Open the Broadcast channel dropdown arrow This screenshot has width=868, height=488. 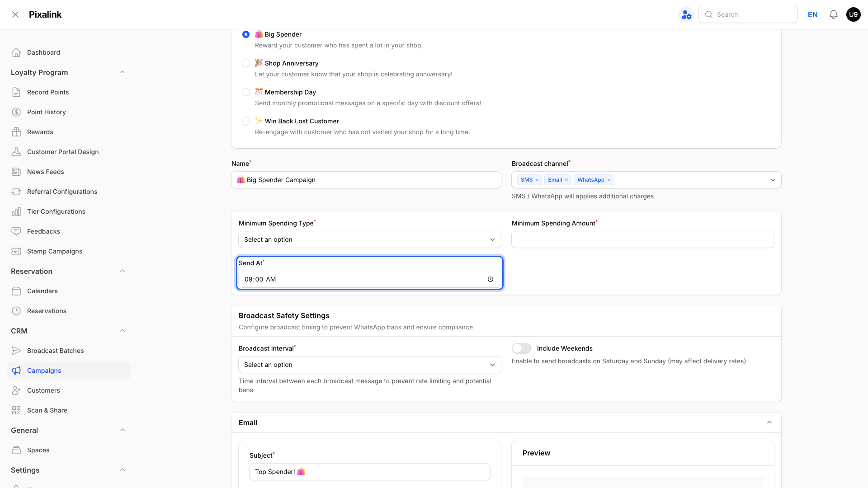coord(773,180)
